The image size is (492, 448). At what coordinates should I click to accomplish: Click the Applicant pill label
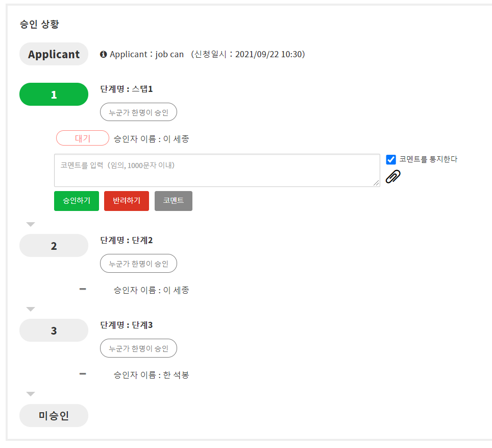pos(54,54)
